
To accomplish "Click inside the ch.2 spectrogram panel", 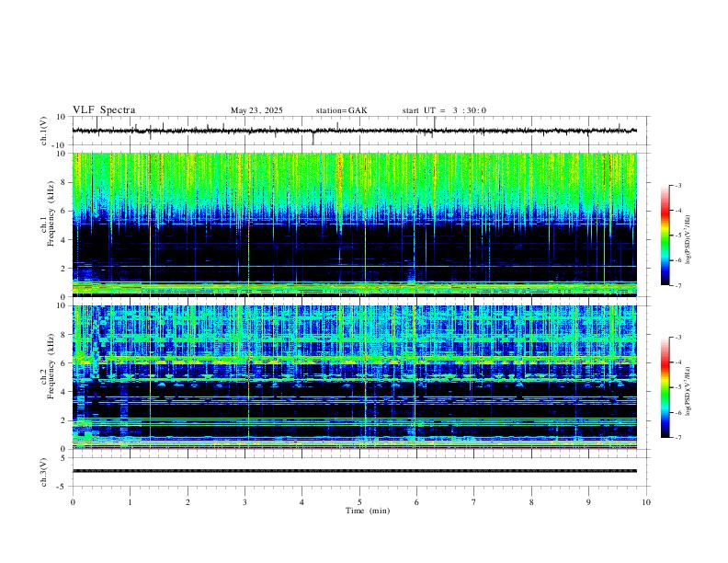I will pos(354,377).
